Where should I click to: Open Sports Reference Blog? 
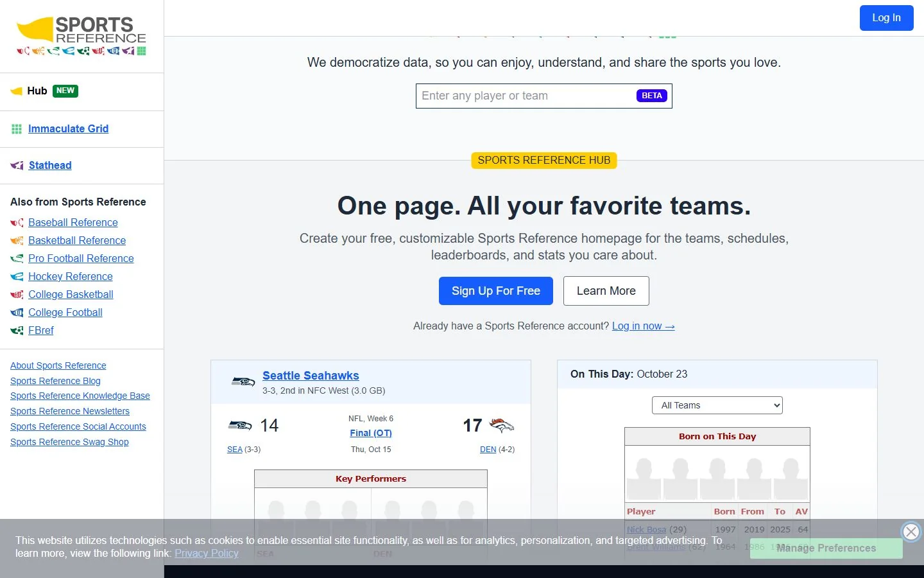click(55, 381)
